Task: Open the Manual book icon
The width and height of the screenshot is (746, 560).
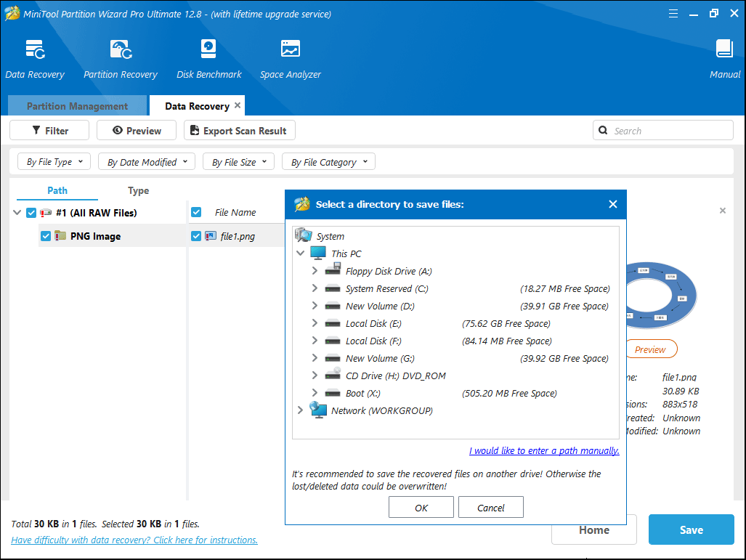Action: tap(724, 51)
